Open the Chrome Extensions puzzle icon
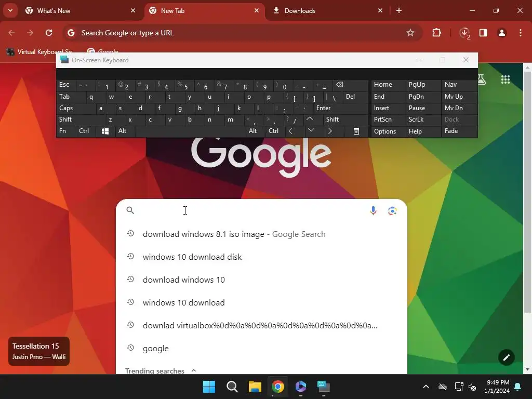Screen dimensions: 532x399 click(436, 33)
